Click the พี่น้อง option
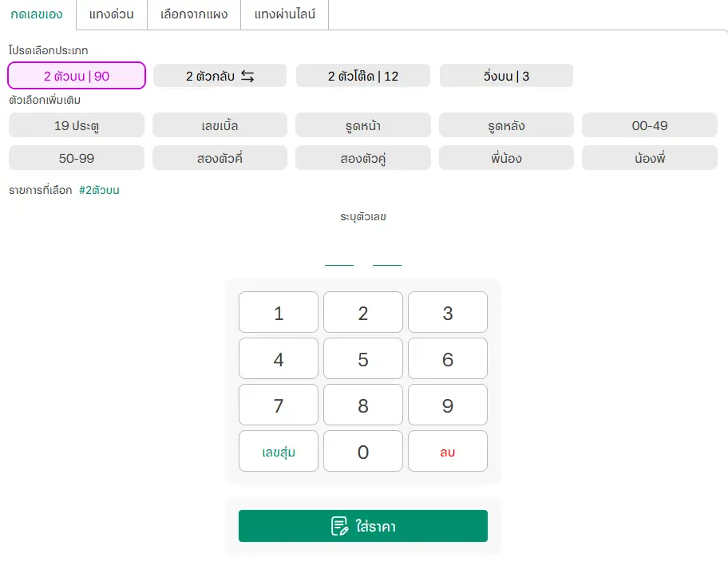 (x=506, y=158)
